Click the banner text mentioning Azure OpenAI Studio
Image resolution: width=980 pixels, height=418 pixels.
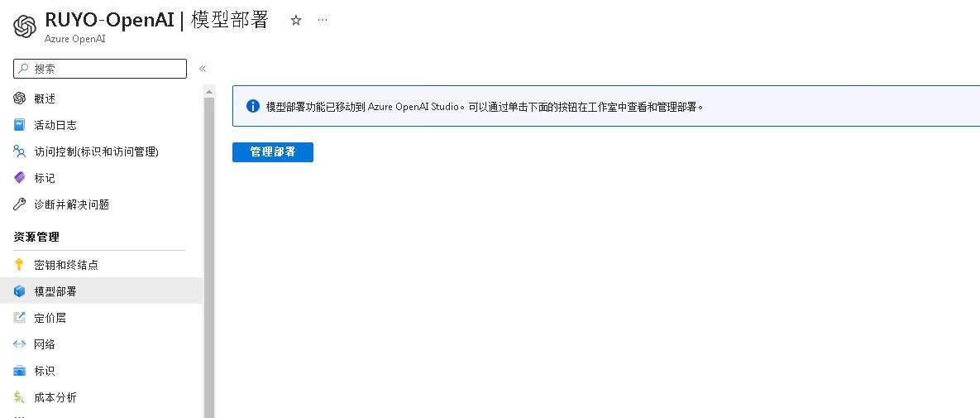pyautogui.click(x=485, y=107)
